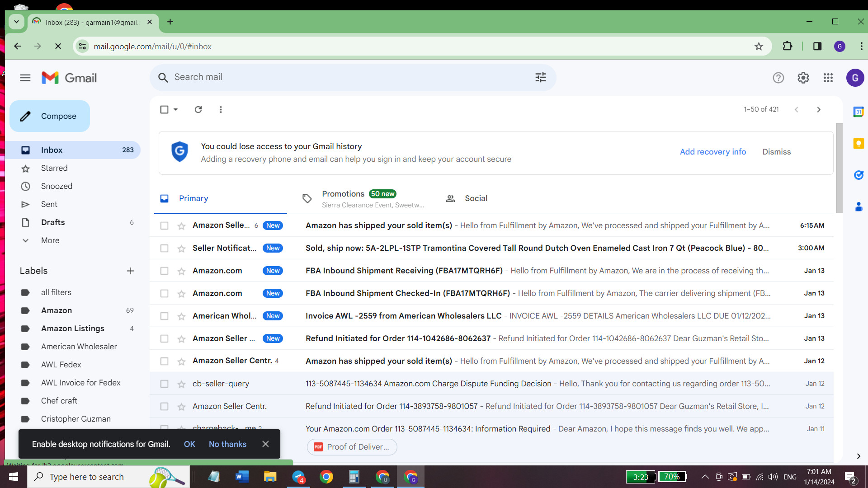Viewport: 868px width, 488px height.
Task: Select the Amazon has shipped 6:15 AM email checkbox
Action: 164,226
